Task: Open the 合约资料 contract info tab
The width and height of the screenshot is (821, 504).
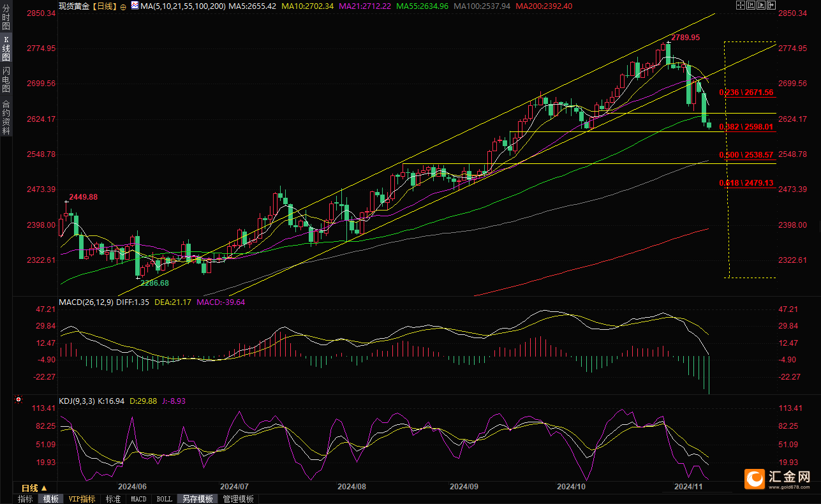Action: [x=6, y=117]
